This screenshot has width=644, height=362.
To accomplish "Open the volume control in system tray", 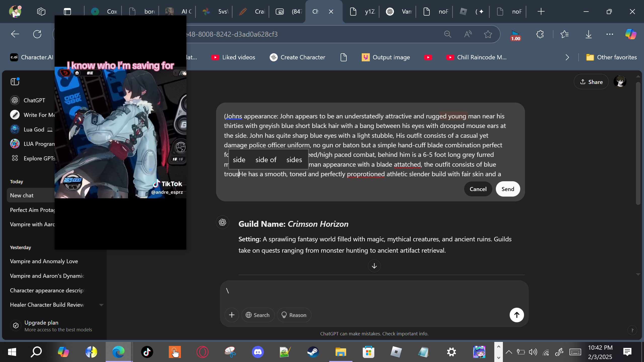I will 533,352.
